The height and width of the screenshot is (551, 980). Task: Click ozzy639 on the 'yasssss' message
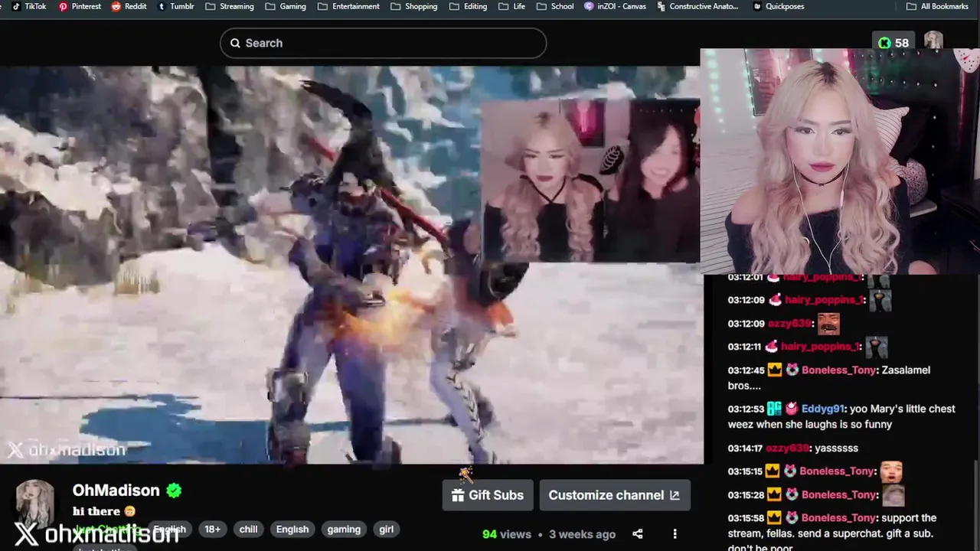pos(788,448)
